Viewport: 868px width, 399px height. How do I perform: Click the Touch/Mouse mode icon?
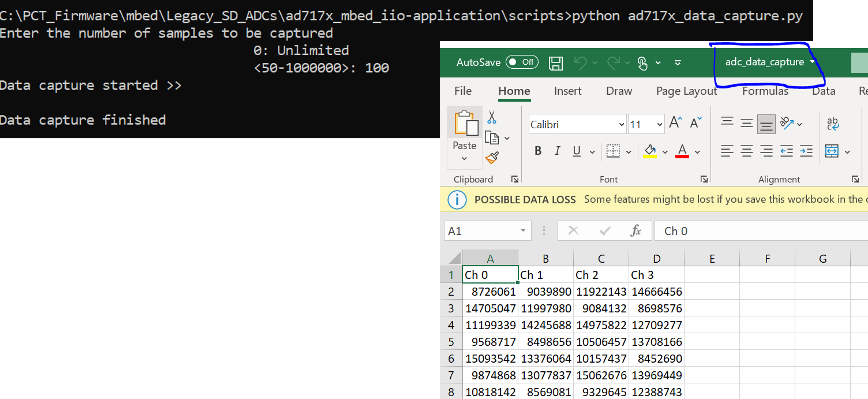coord(642,63)
